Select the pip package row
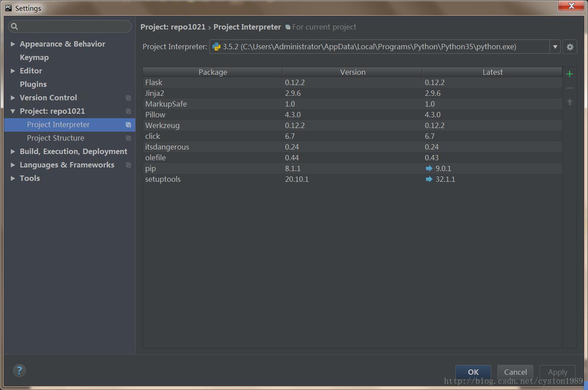 click(x=353, y=168)
